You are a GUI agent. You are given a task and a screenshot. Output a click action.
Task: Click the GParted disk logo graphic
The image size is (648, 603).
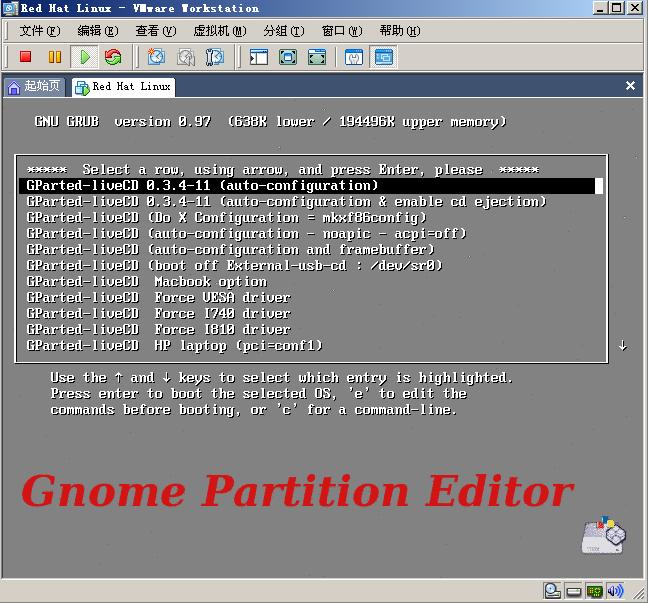coord(603,535)
